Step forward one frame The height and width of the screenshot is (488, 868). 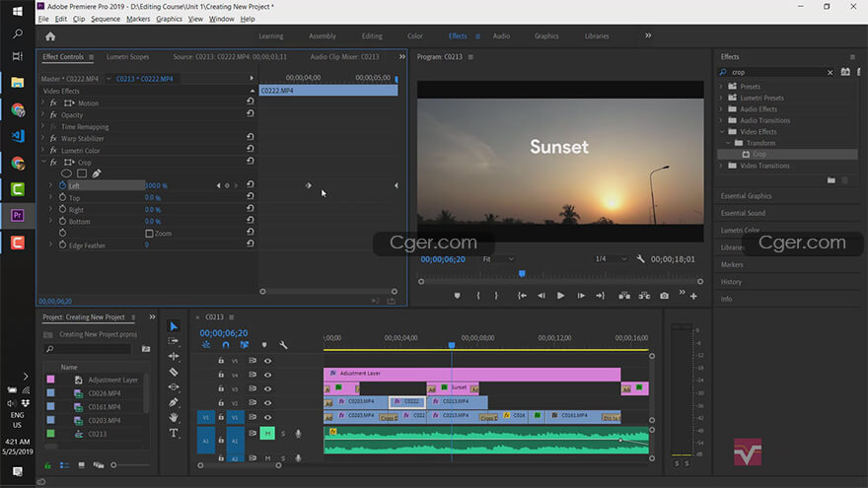581,296
